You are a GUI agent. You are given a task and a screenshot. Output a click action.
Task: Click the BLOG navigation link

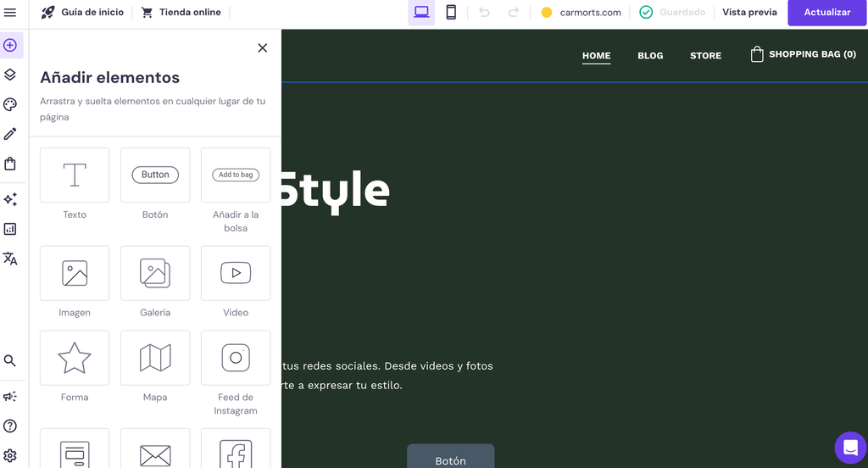(x=650, y=56)
